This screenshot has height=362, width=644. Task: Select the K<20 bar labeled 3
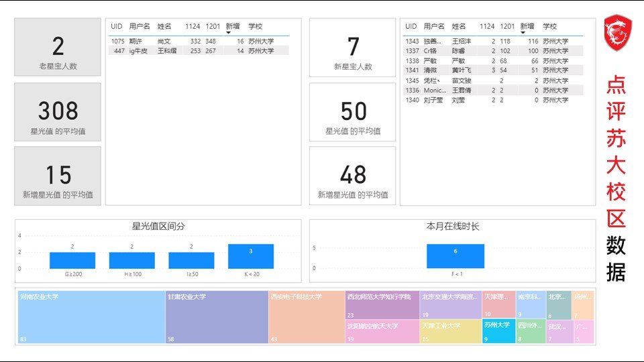pyautogui.click(x=251, y=257)
